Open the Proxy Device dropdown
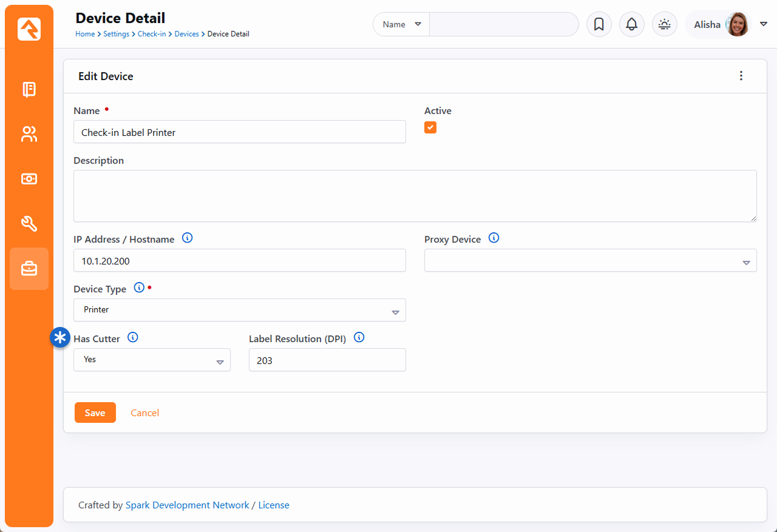 590,260
